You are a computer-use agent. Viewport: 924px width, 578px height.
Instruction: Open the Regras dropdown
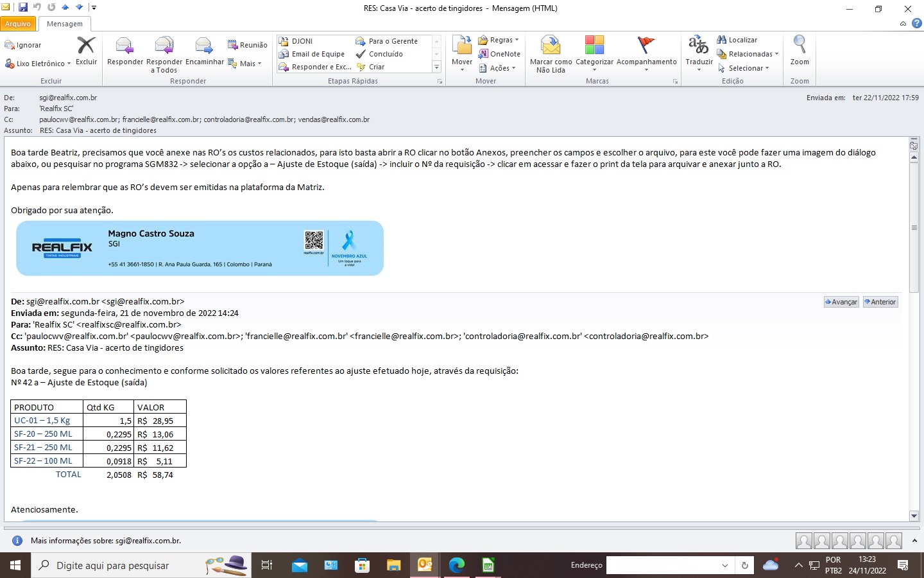[x=499, y=40]
